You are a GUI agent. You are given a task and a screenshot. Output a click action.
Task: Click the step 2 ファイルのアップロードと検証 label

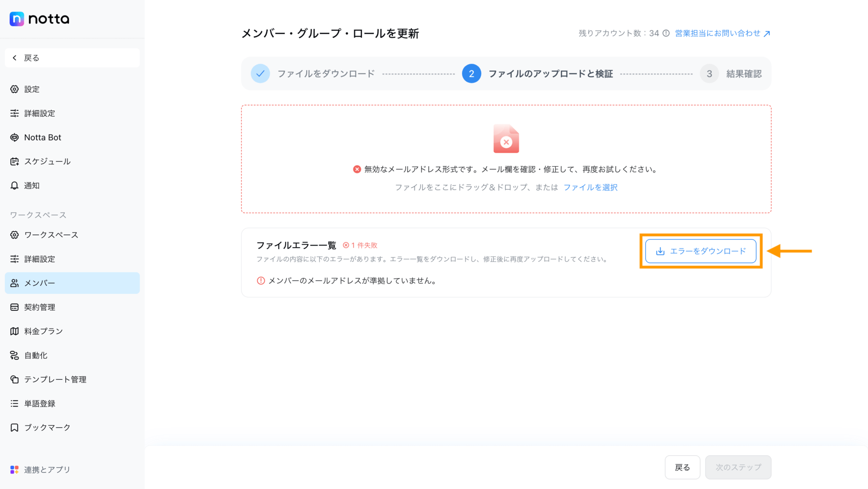(x=551, y=74)
